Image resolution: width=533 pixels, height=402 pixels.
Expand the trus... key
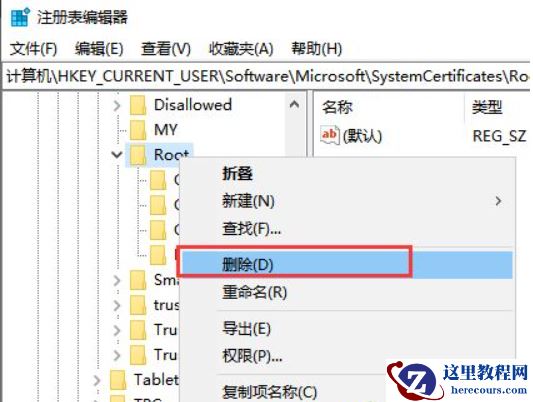(x=117, y=305)
